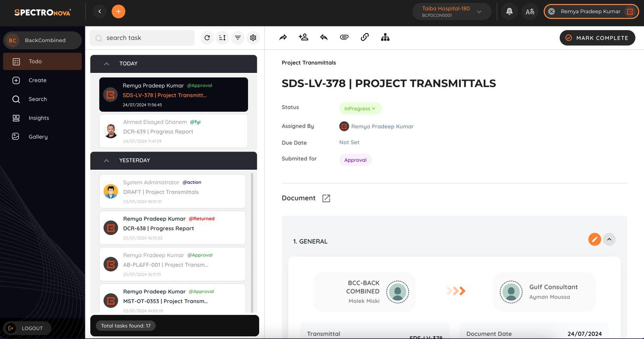Click the yesterday task list scrollbar
This screenshot has width=644, height=339.
252,243
